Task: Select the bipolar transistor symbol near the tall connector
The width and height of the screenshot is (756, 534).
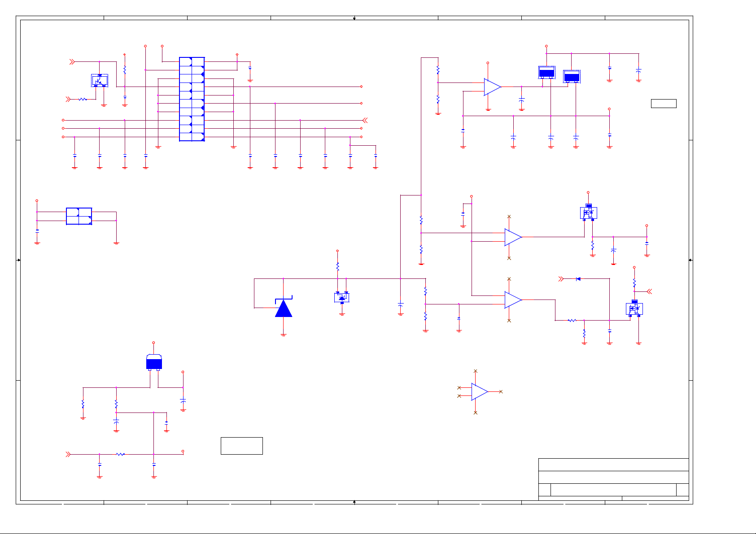Action: (x=100, y=80)
